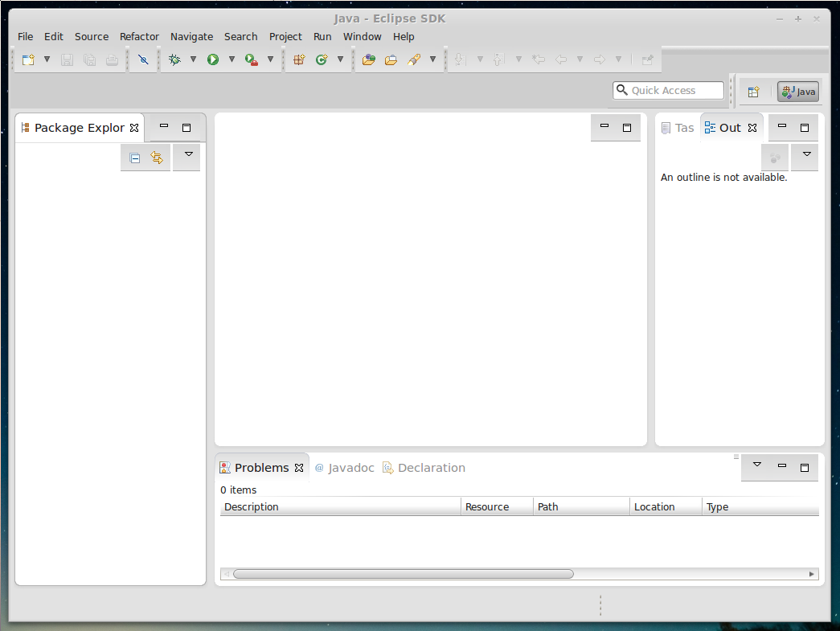This screenshot has width=840, height=631.
Task: Minimize the Package Explorer panel
Action: pyautogui.click(x=164, y=126)
